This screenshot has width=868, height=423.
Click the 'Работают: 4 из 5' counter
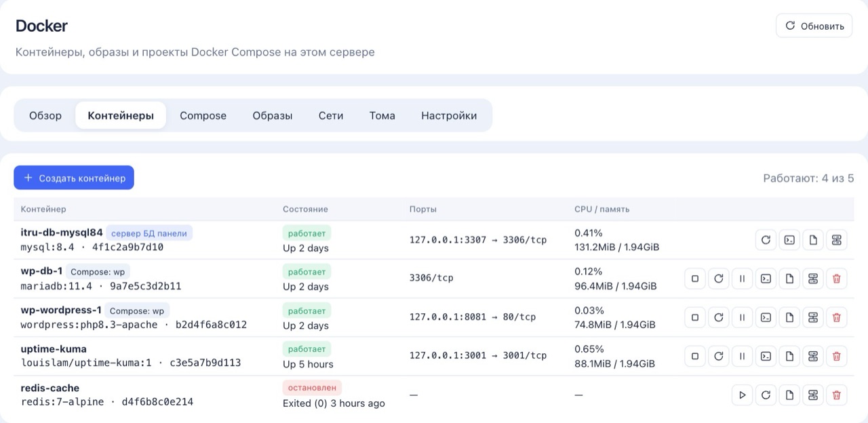coord(808,178)
